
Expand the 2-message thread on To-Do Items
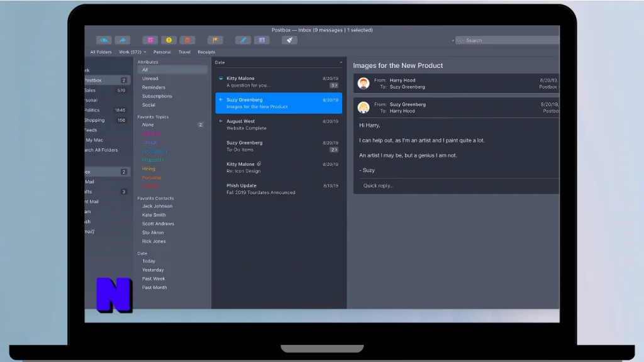[334, 150]
